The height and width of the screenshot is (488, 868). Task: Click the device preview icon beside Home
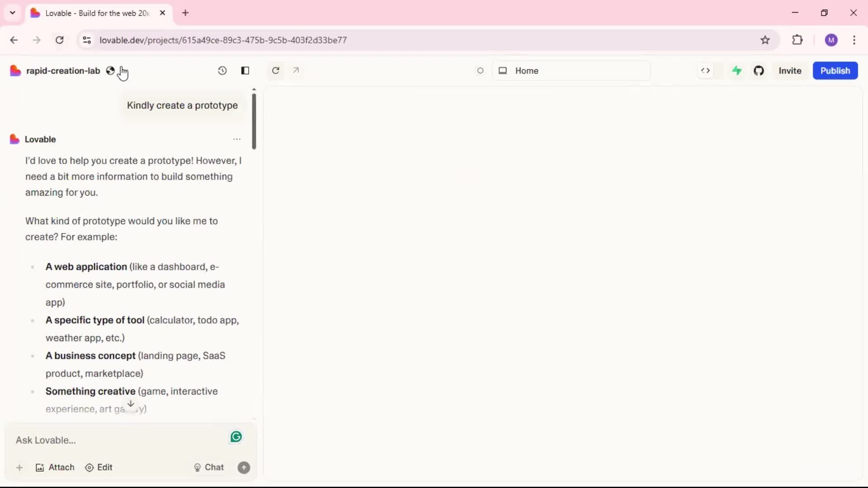coord(503,70)
